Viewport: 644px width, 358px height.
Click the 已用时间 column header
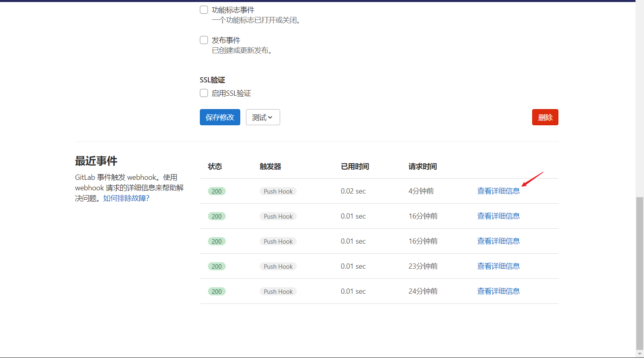click(x=355, y=166)
